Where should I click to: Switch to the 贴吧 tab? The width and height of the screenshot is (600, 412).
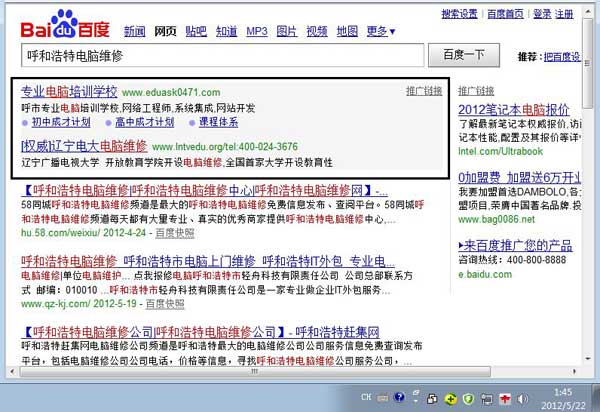click(196, 31)
